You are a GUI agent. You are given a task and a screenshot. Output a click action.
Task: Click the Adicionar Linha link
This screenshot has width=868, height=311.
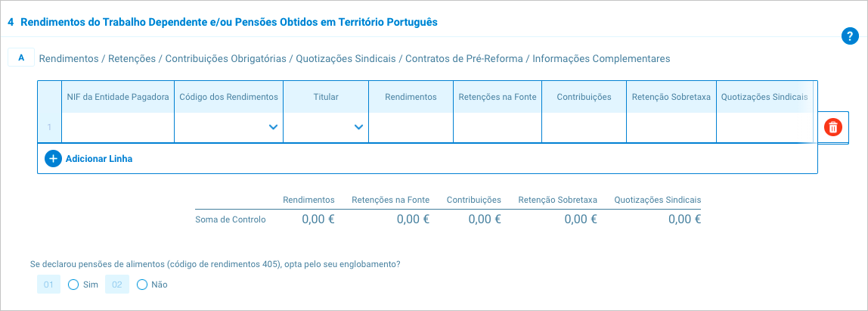point(99,159)
